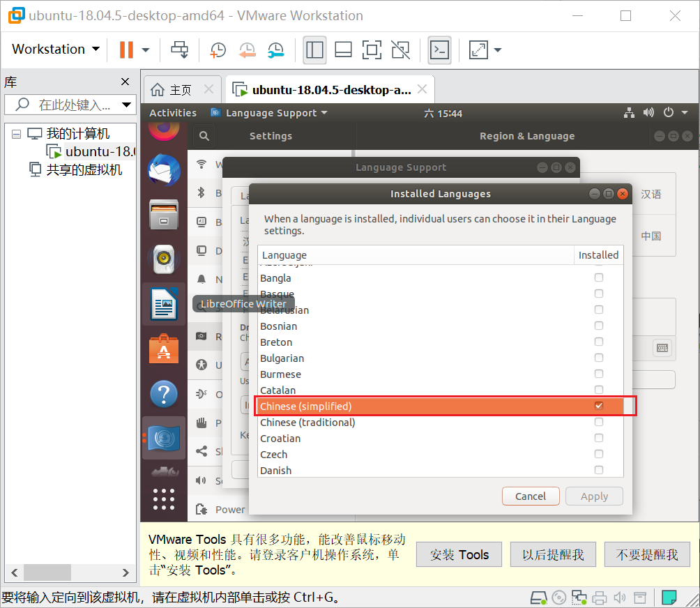Check the Czech installed checkbox
700x608 pixels.
coord(599,454)
